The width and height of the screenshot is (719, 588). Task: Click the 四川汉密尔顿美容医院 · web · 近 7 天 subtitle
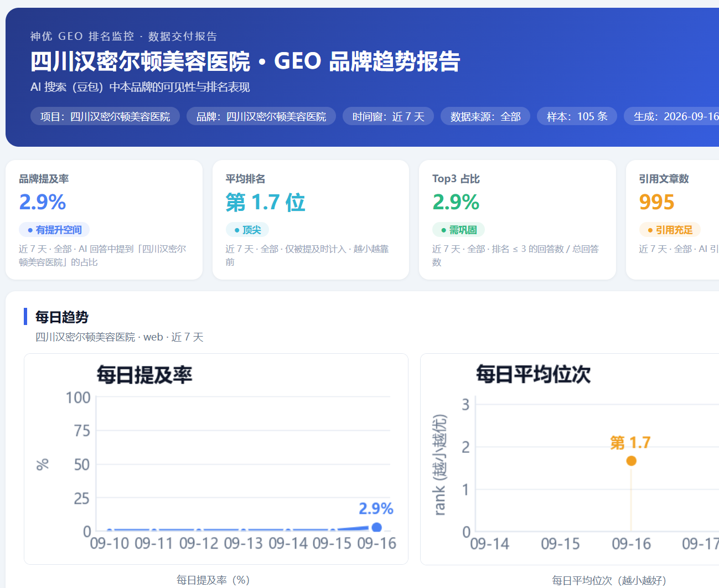[x=120, y=337]
